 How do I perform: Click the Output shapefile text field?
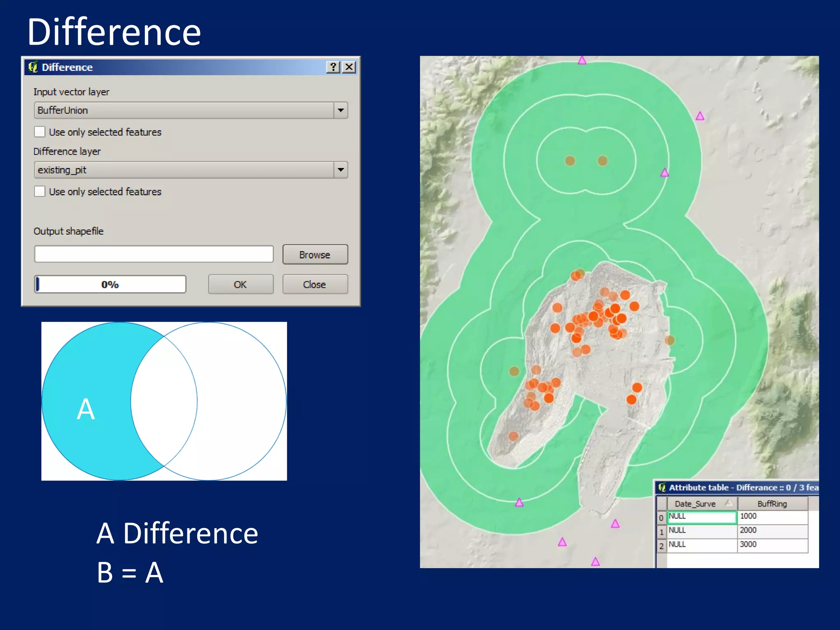pos(154,254)
